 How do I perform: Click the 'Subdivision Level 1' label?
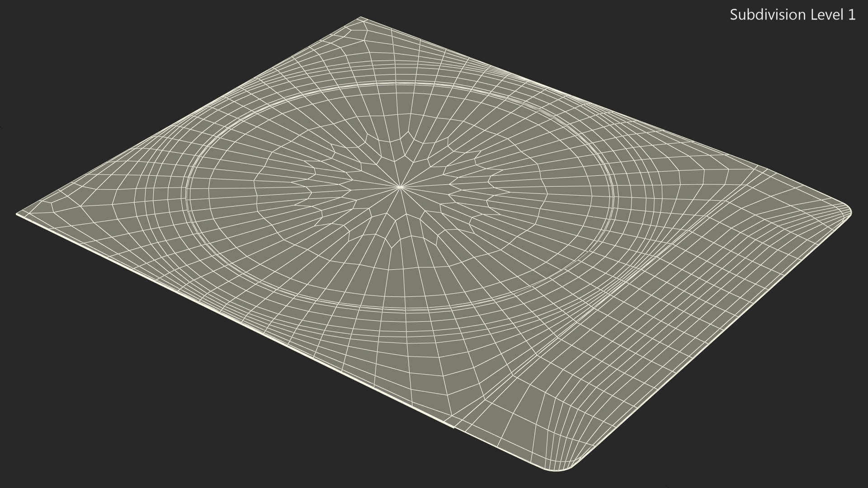793,15
